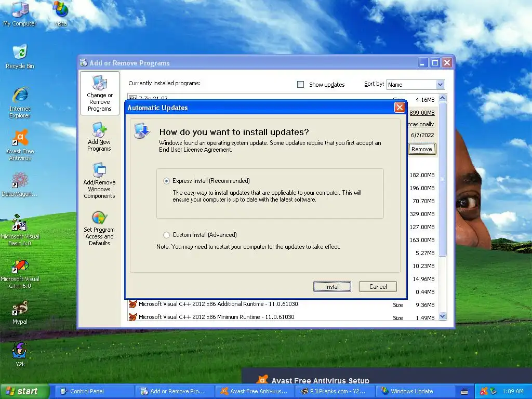Close the Automatic Updates dialog
The width and height of the screenshot is (532, 399).
pyautogui.click(x=400, y=107)
